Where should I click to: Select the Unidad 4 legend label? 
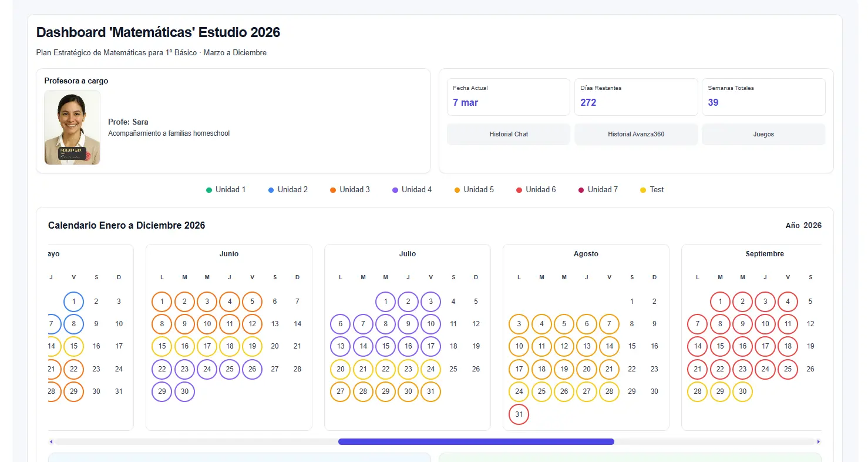(416, 190)
